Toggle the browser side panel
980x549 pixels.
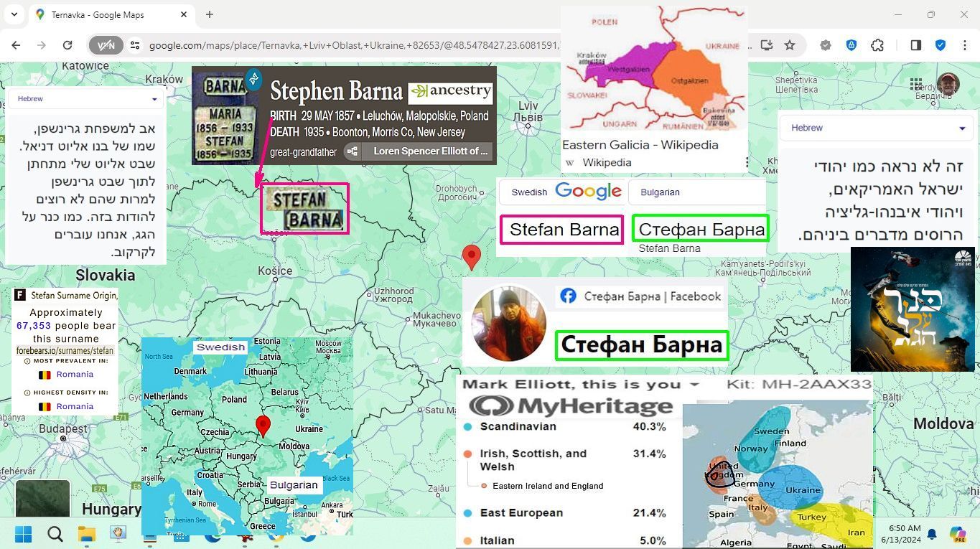(915, 45)
